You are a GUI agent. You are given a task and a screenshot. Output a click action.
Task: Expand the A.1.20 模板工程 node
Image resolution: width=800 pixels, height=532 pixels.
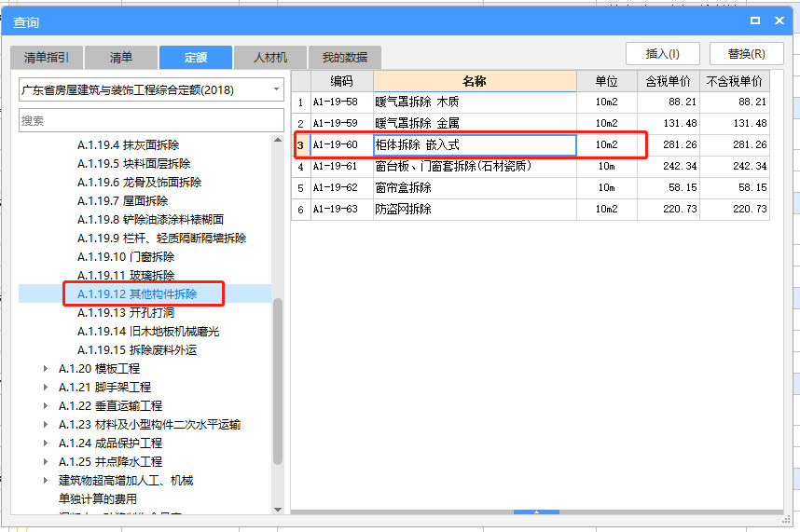46,368
